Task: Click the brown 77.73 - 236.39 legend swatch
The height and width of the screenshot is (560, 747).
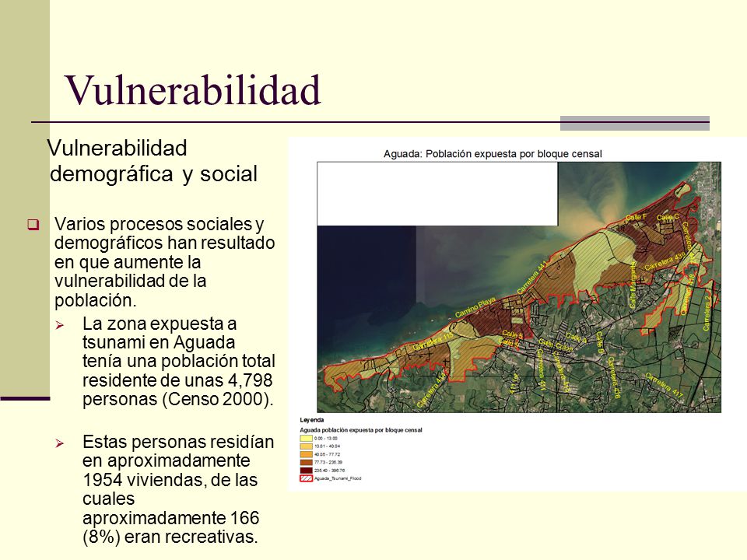Action: [x=306, y=462]
